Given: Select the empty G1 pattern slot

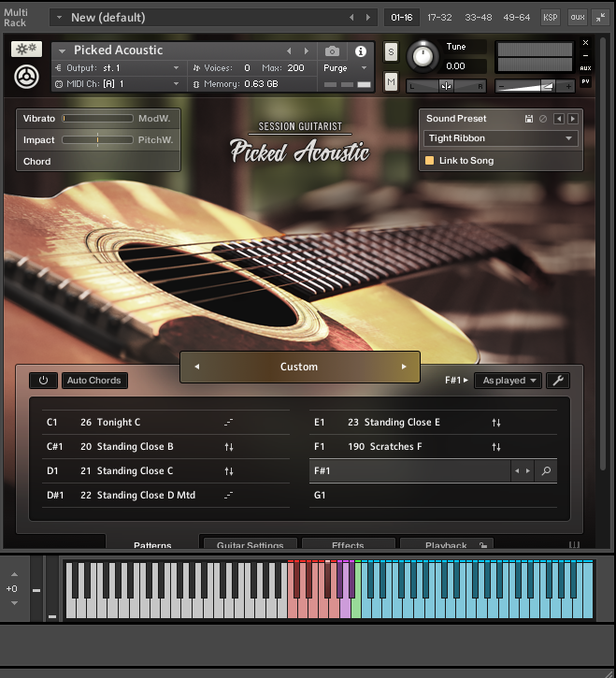Looking at the screenshot, I should pos(433,495).
